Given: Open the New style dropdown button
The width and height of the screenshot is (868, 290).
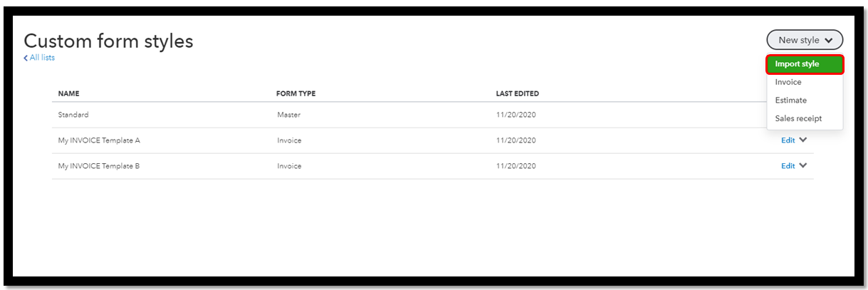Looking at the screenshot, I should tap(805, 40).
